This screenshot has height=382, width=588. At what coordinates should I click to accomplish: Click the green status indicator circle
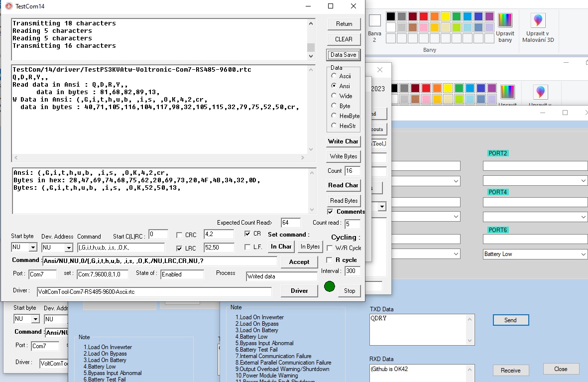[329, 287]
